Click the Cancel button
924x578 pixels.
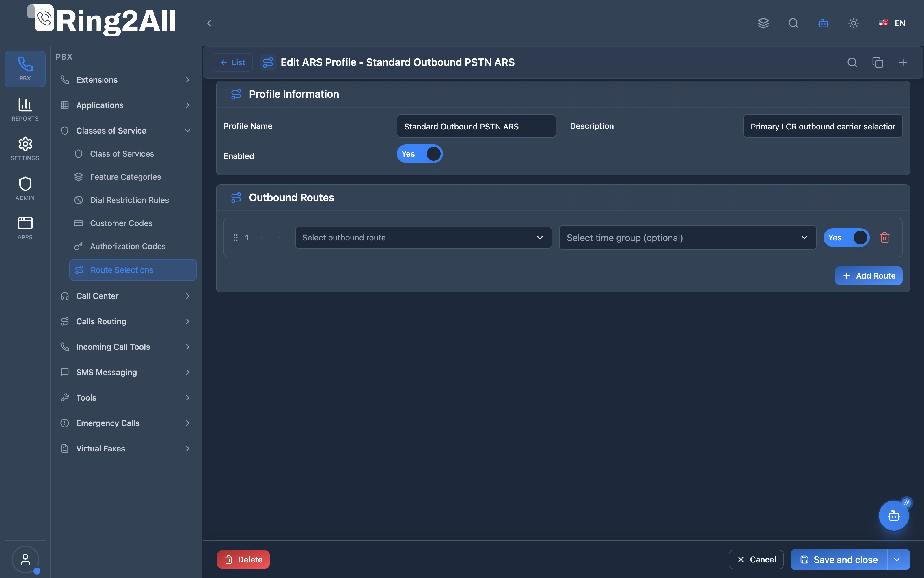click(756, 559)
